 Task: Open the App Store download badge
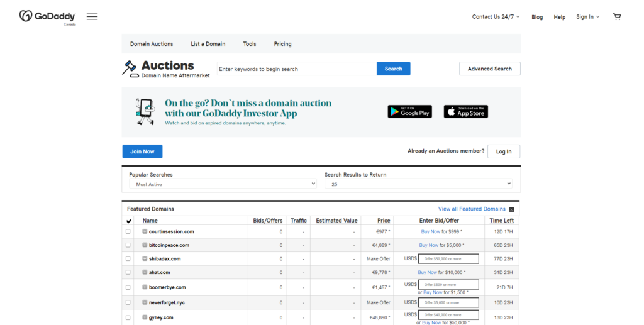pyautogui.click(x=466, y=112)
